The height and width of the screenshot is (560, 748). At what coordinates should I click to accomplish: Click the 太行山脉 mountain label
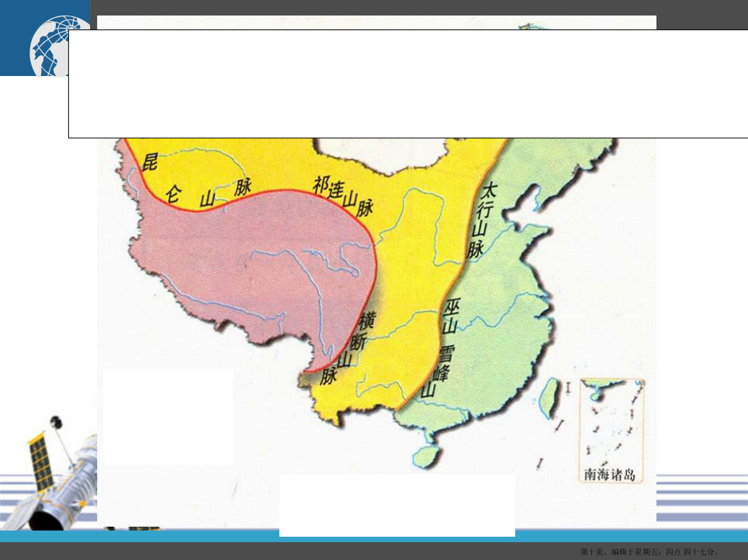(483, 220)
